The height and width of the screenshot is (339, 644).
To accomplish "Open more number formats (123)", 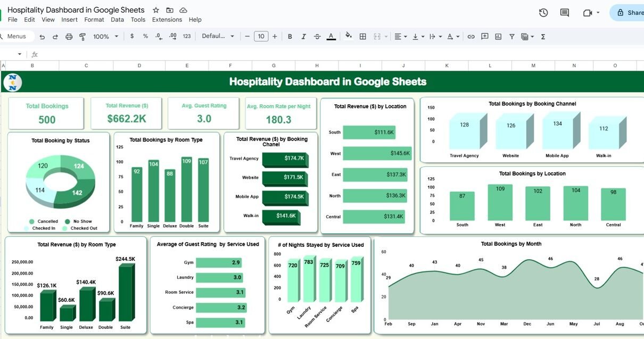I will [186, 37].
